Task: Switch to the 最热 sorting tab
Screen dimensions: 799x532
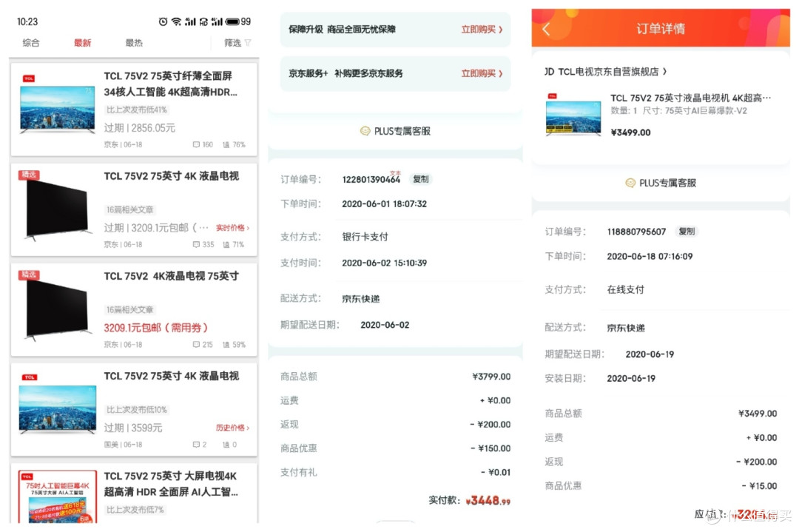Action: point(134,43)
